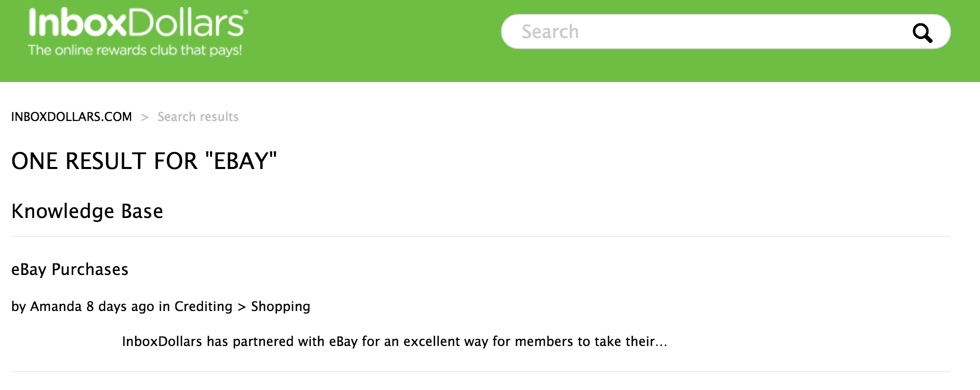The image size is (980, 390).
Task: Click the breadcrumb separator arrow after INBOXDOLLARS.COM
Action: coord(145,117)
